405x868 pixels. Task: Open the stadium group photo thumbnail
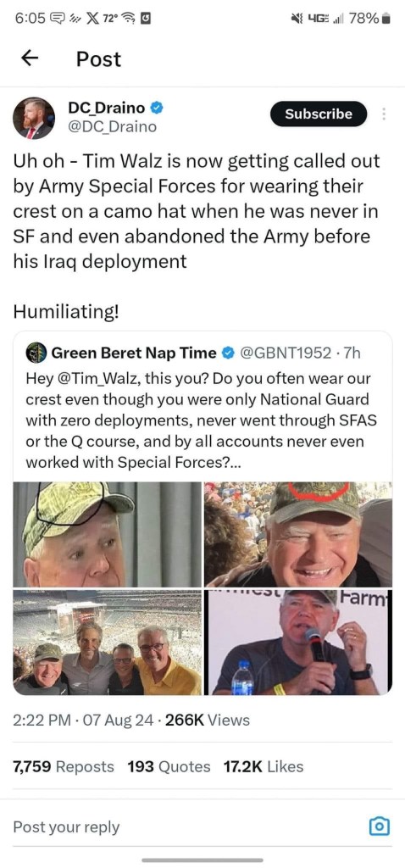108,643
